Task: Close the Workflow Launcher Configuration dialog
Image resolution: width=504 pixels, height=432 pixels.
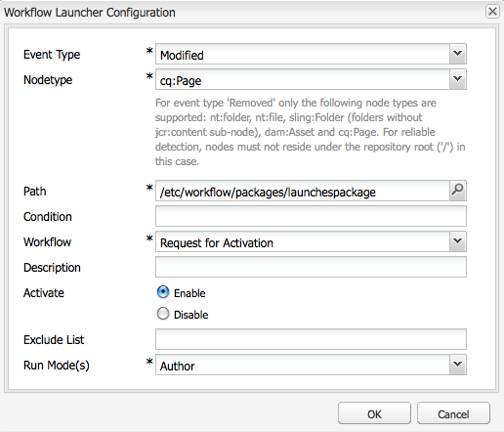Action: [x=492, y=12]
